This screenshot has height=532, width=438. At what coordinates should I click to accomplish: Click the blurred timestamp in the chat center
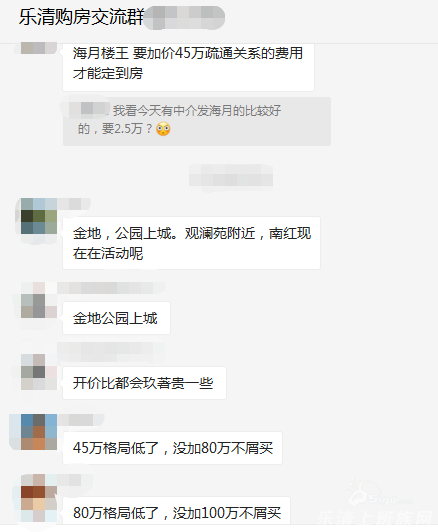point(231,175)
